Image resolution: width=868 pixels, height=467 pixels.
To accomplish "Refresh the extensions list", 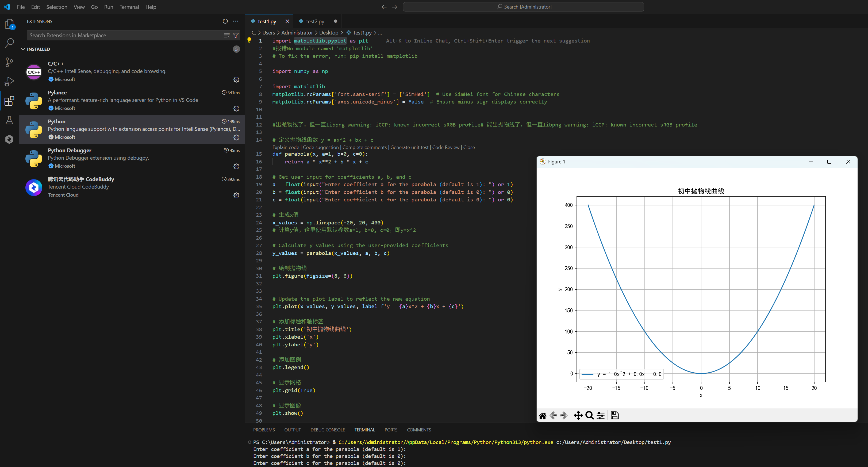I will pyautogui.click(x=225, y=21).
